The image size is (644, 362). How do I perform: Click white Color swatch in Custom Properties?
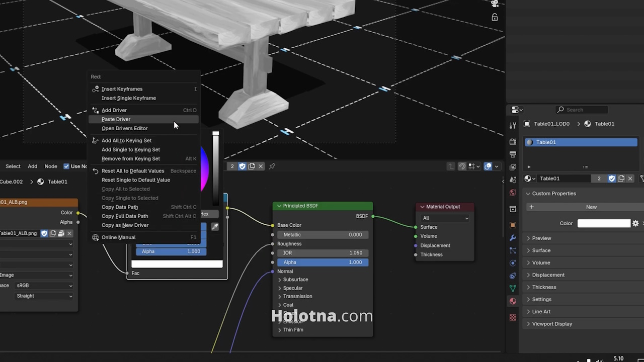click(604, 223)
